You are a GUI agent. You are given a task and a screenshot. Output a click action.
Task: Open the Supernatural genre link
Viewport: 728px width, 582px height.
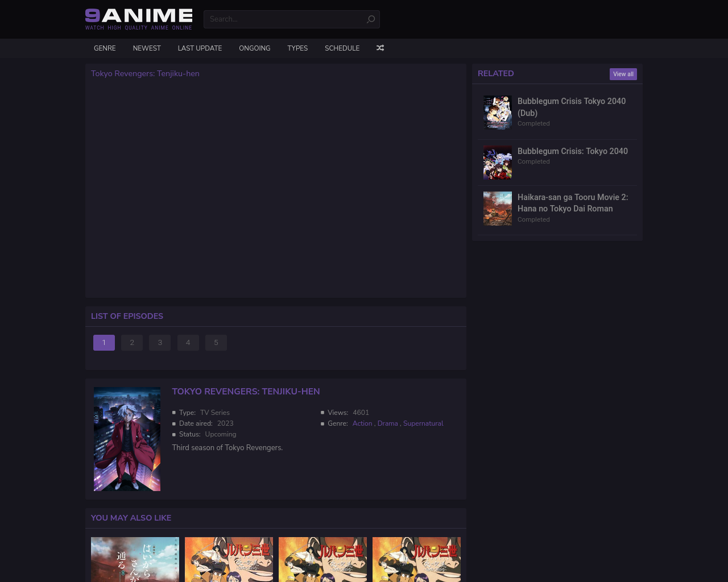[423, 423]
